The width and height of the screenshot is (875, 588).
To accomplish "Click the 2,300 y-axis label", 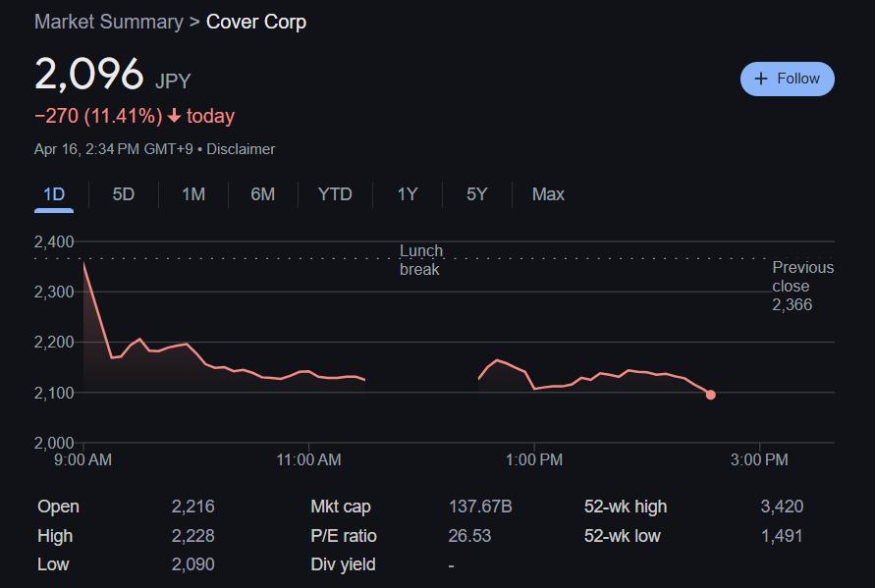I will coord(54,292).
